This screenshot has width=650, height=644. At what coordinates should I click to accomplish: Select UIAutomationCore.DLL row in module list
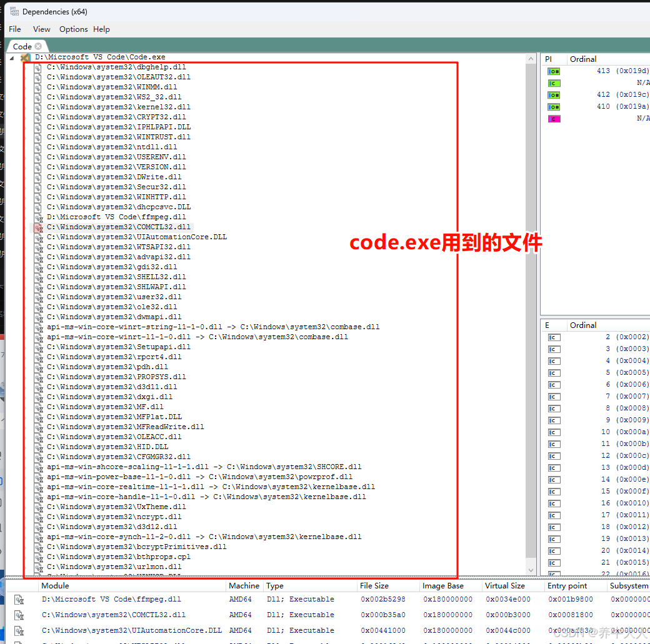[x=327, y=631]
